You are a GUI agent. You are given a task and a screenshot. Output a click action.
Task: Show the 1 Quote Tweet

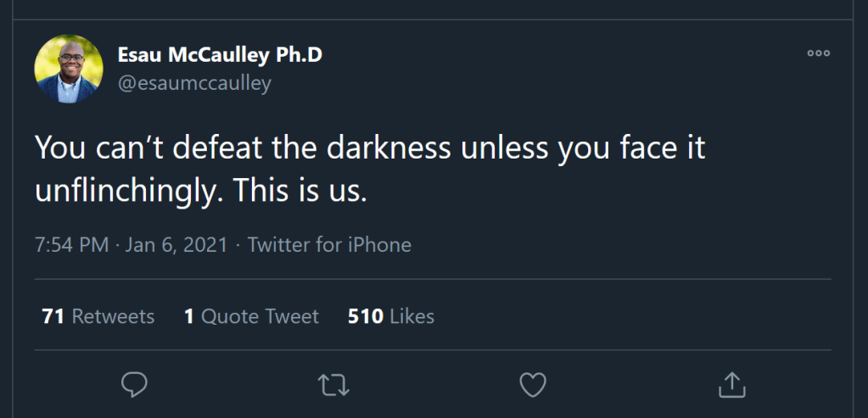point(251,316)
